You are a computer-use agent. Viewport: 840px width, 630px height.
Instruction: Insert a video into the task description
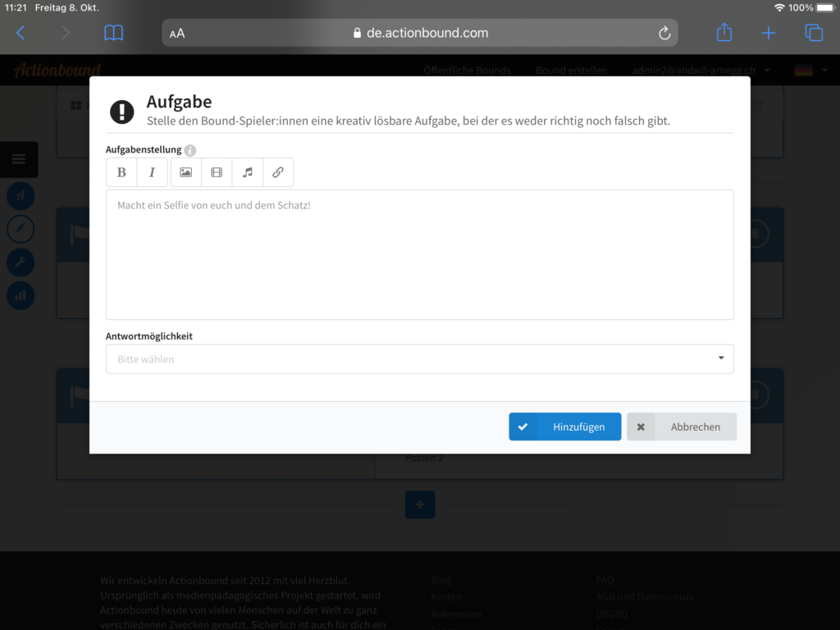pos(217,172)
